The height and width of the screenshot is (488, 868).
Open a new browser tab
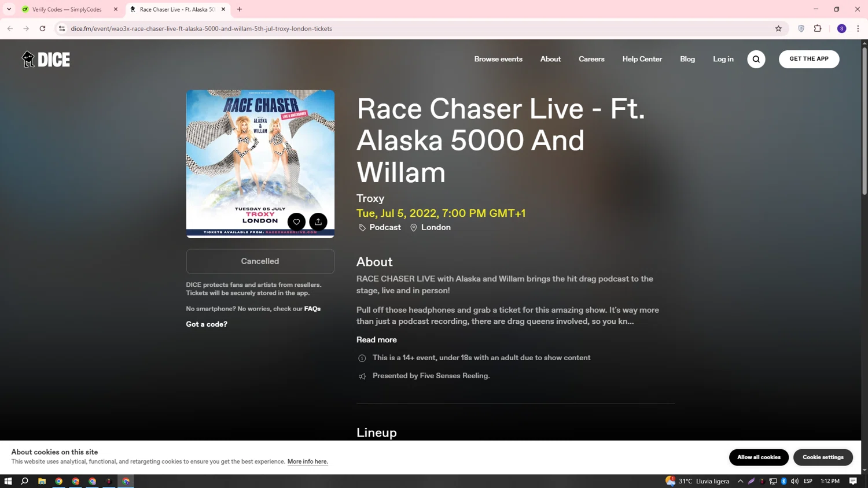(240, 9)
